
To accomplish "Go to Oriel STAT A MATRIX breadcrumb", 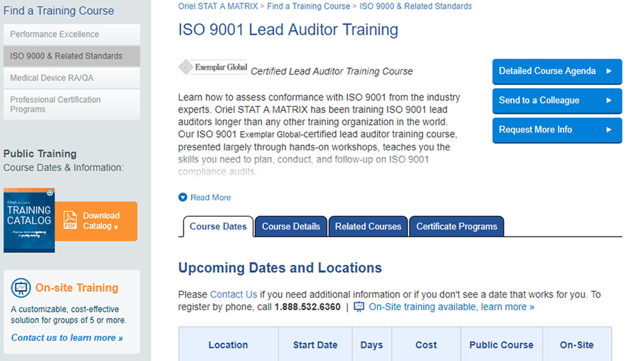I will [218, 6].
